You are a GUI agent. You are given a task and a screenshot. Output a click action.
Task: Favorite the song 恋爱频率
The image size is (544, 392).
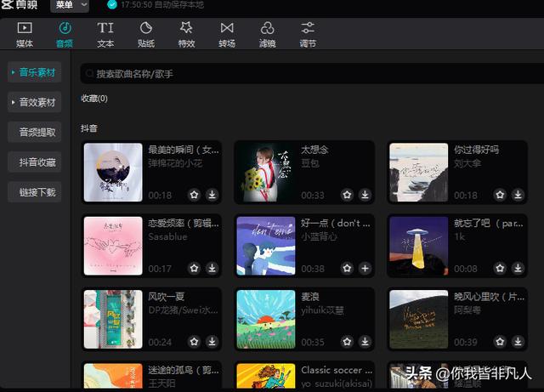click(195, 268)
